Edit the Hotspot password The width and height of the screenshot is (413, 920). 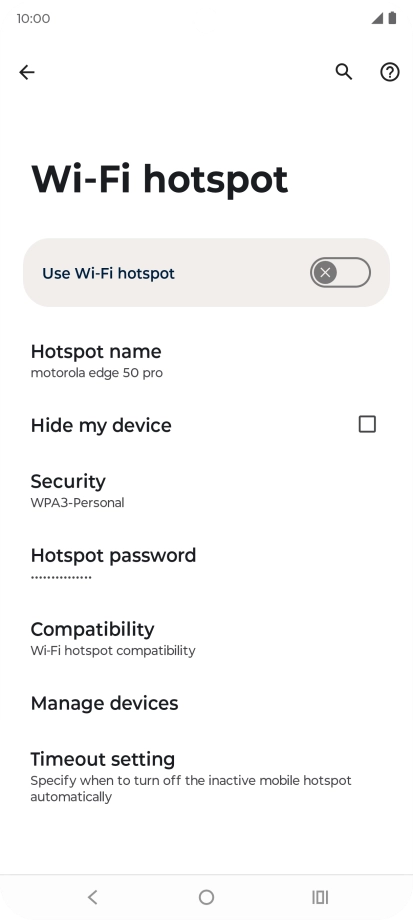206,564
